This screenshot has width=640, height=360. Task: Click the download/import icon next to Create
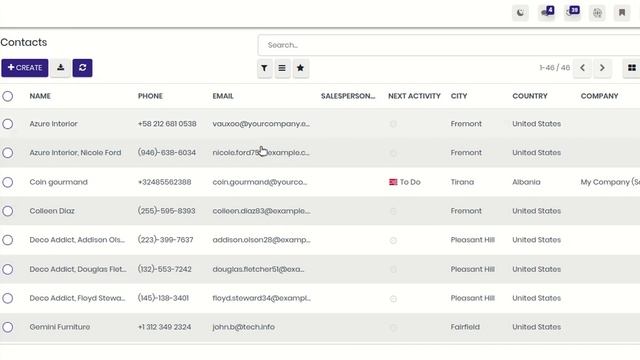60,68
